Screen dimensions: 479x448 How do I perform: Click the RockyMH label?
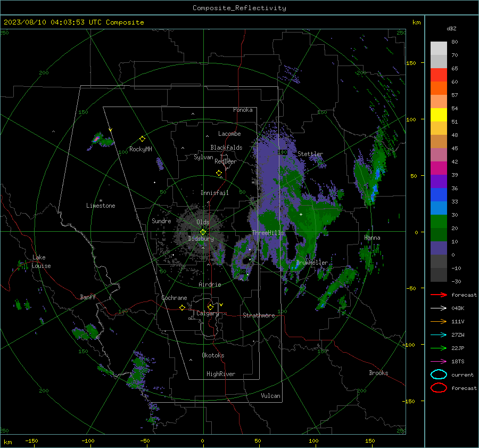click(x=141, y=149)
